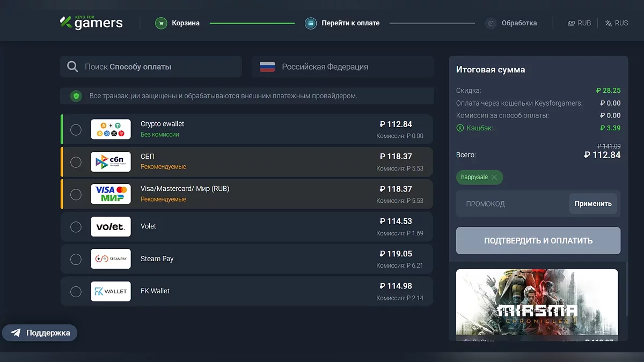Screen dimensions: 644x362
Task: Open the RUS language selector
Action: (616, 23)
